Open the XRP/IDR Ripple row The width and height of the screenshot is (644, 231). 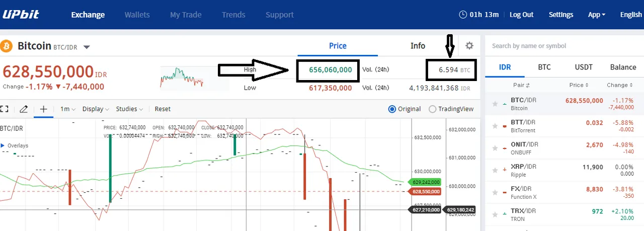[564, 171]
